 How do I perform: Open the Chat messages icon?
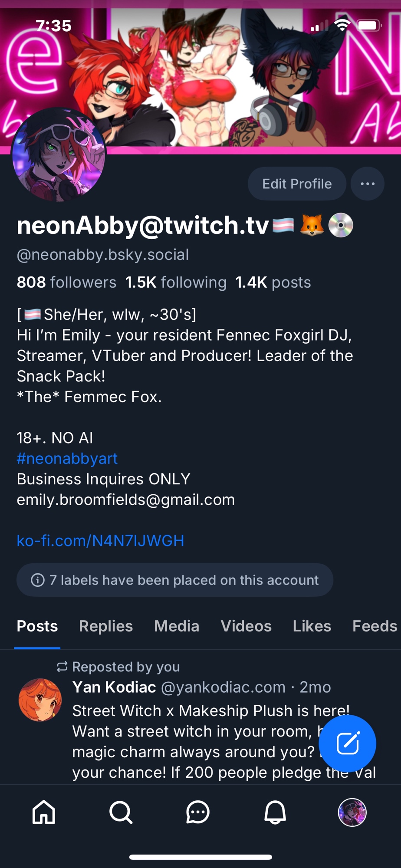[x=198, y=812]
